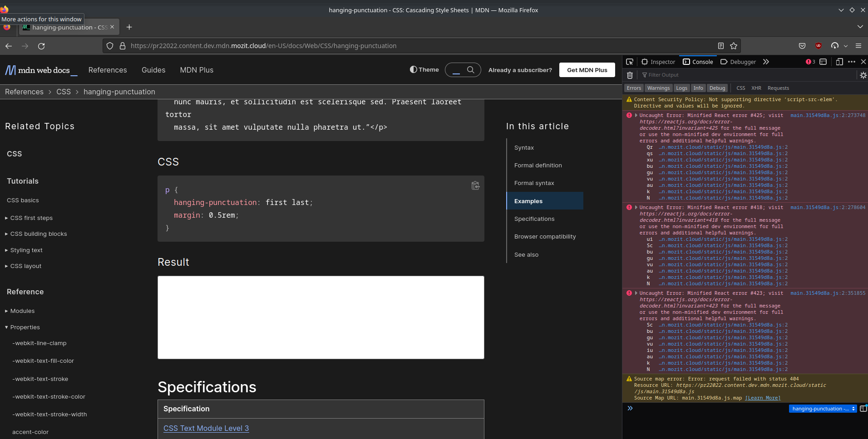The image size is (868, 439).
Task: Expand CSS layout sidebar section
Action: coord(24,266)
